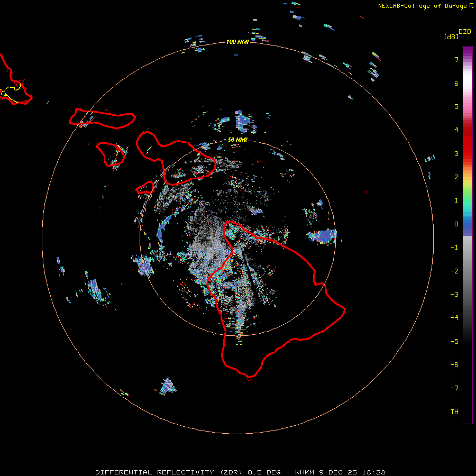The image size is (476, 476).
Task: Click the 0.5 DEG elevation text
Action: (264, 472)
